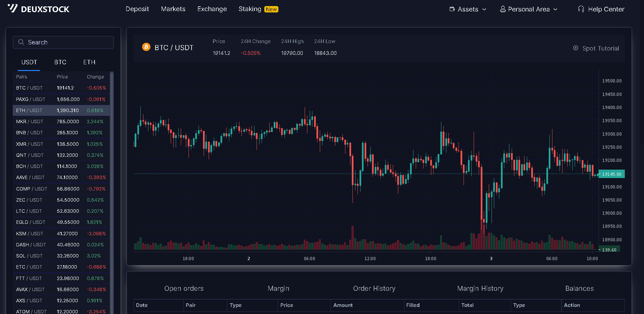Click the Price column header in pairs list
The height and width of the screenshot is (314, 644).
62,77
